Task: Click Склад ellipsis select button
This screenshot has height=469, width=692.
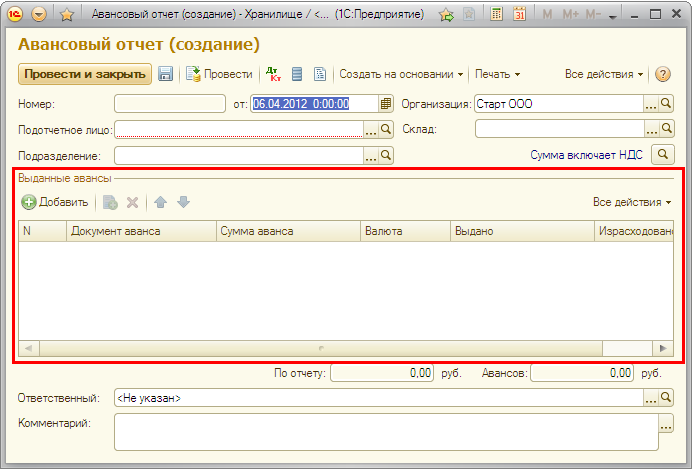Action: pos(652,129)
